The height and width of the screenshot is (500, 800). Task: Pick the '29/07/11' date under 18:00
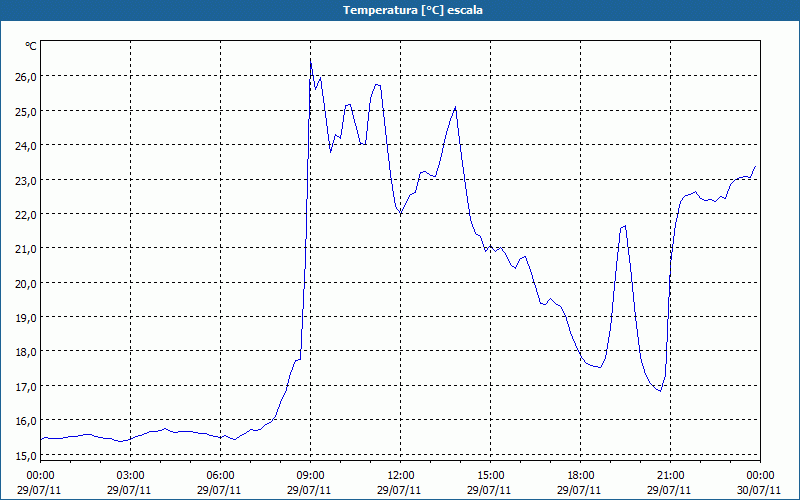pos(579,490)
